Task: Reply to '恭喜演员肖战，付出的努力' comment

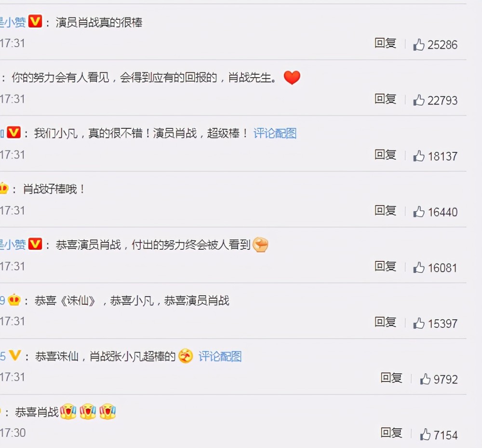Action: pyautogui.click(x=385, y=266)
